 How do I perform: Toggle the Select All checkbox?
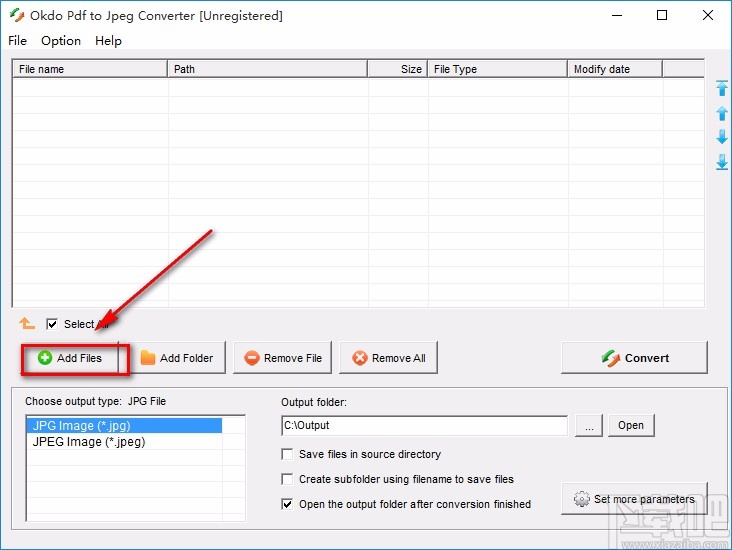click(52, 324)
